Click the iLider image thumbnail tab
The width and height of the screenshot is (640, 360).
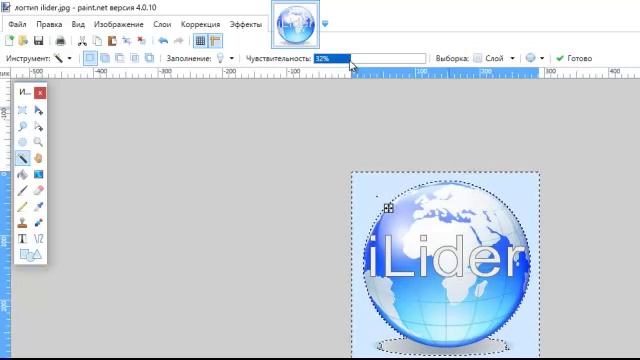tap(296, 24)
